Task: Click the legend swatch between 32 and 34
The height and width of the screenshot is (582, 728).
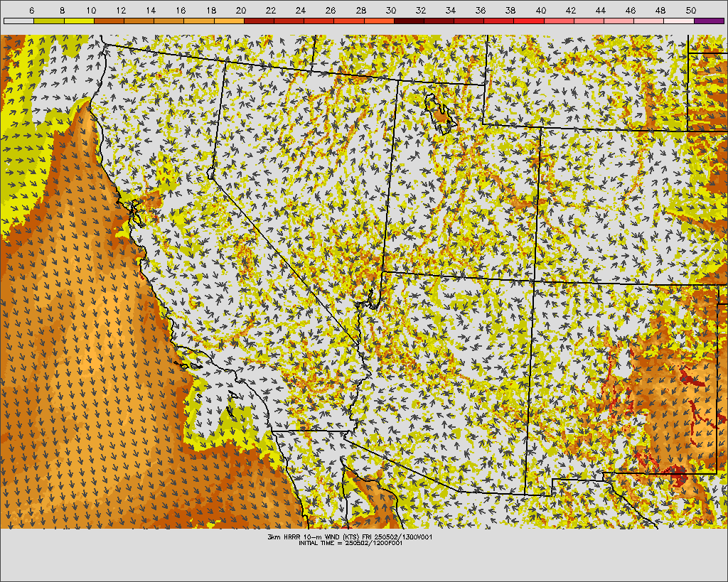Action: point(439,21)
